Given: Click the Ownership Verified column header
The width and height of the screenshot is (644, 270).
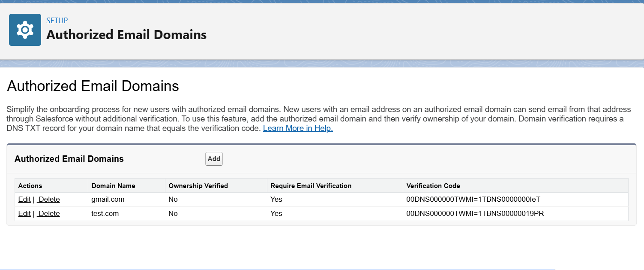Looking at the screenshot, I should (x=198, y=186).
